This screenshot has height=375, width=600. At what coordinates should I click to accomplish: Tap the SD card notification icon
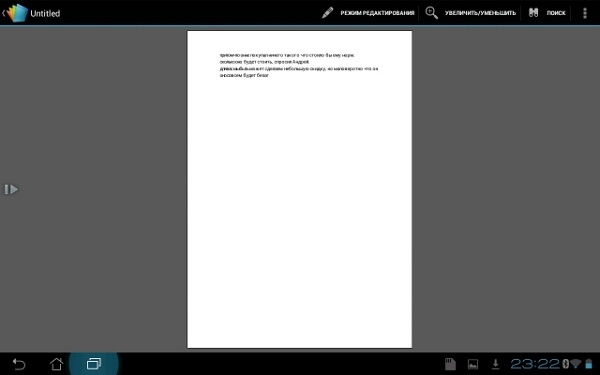pos(450,364)
